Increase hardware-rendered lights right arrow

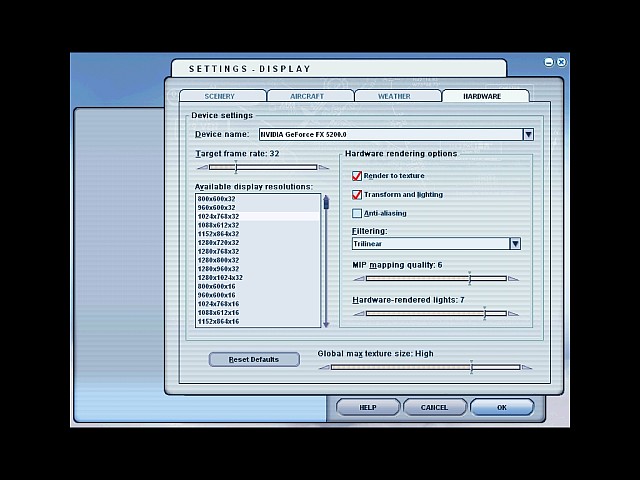513,313
